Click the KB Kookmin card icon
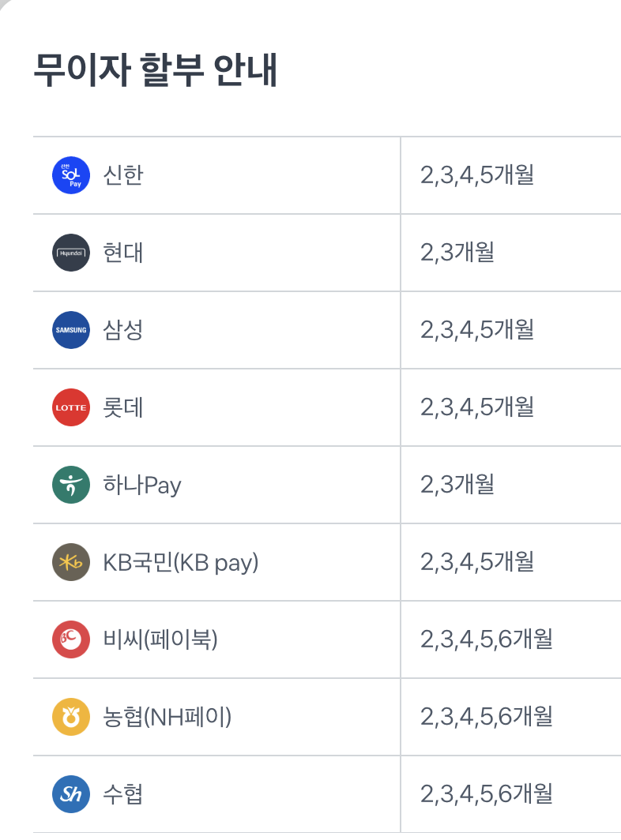 pos(71,562)
